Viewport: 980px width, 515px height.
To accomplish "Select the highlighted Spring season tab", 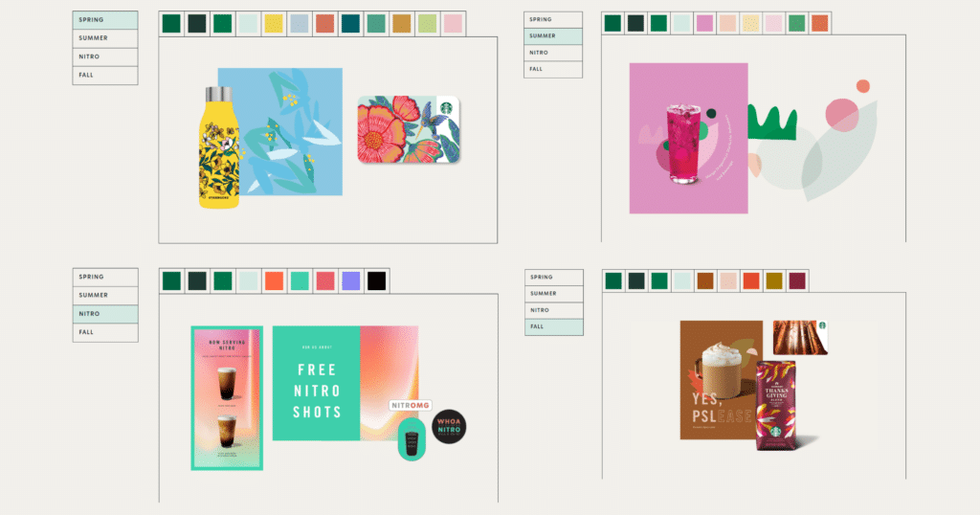I will (105, 20).
